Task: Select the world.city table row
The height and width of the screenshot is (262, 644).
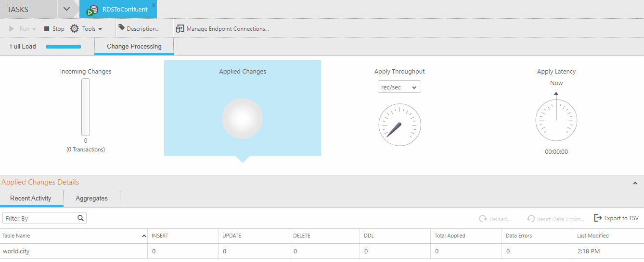Action: point(322,251)
